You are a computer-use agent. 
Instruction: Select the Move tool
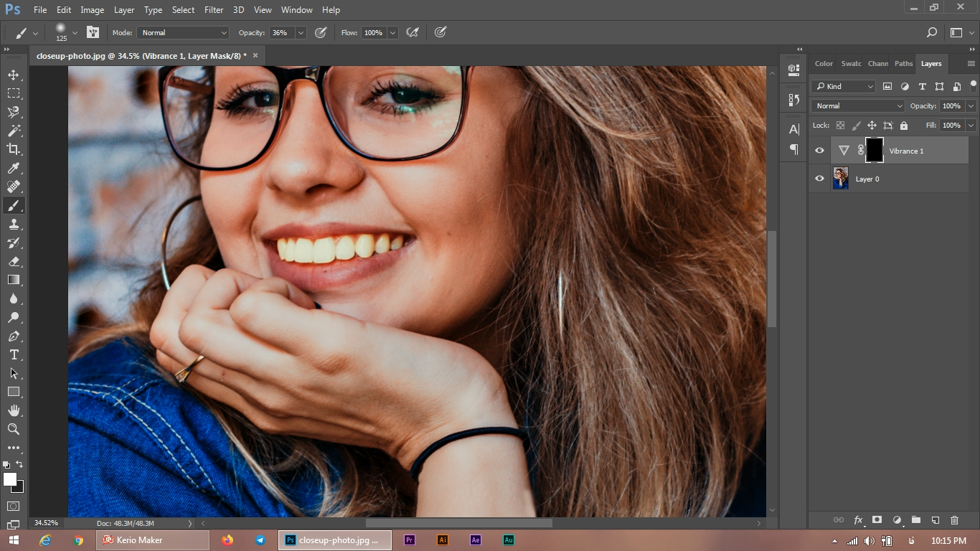click(14, 75)
